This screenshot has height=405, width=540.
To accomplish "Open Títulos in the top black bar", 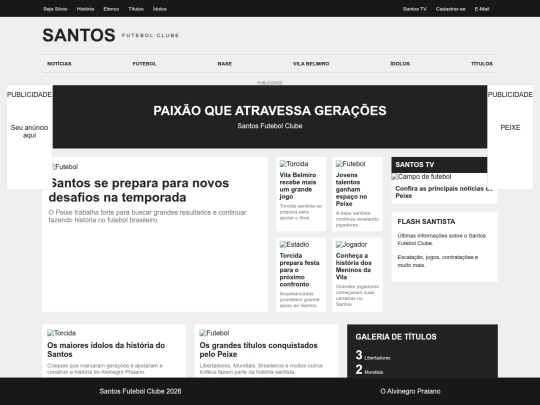I will pyautogui.click(x=136, y=9).
